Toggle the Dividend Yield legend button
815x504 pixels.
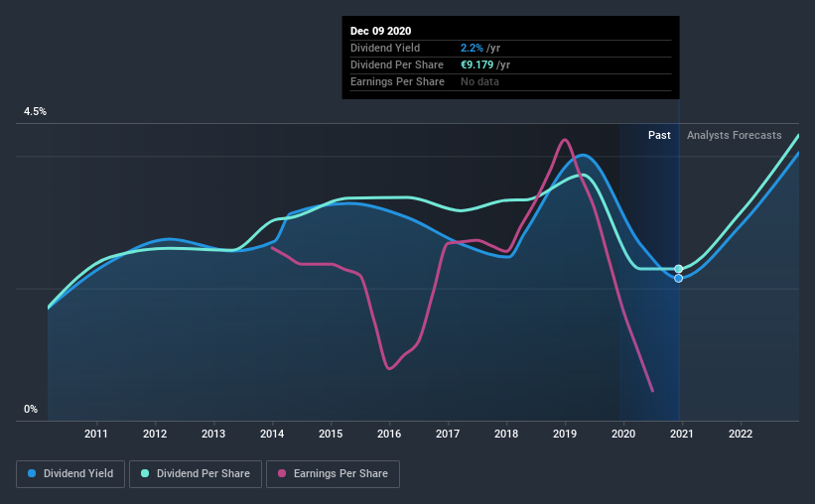click(x=70, y=474)
